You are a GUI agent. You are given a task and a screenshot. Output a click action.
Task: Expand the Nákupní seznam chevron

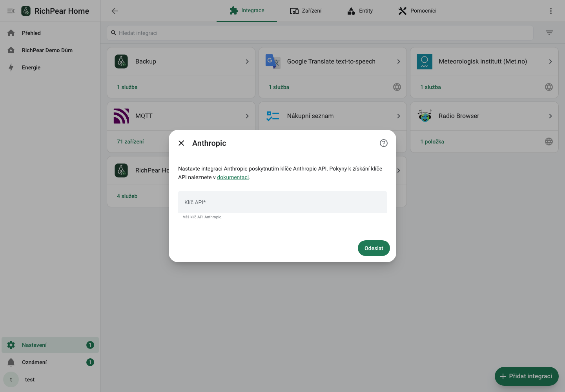click(399, 116)
